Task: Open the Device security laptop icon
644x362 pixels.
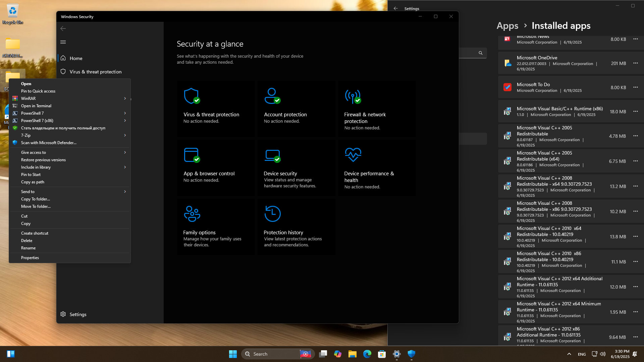Action: click(272, 156)
